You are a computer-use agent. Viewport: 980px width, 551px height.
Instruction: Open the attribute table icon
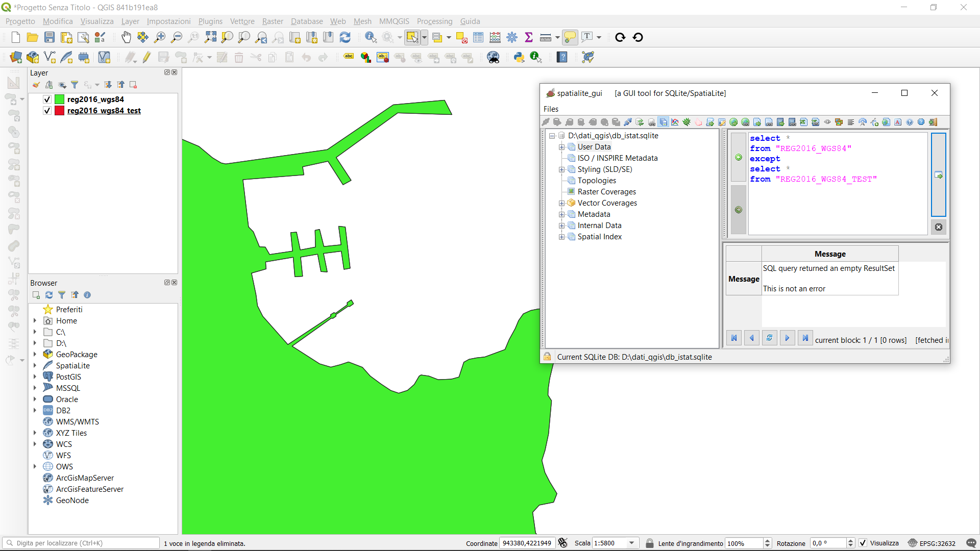coord(478,37)
